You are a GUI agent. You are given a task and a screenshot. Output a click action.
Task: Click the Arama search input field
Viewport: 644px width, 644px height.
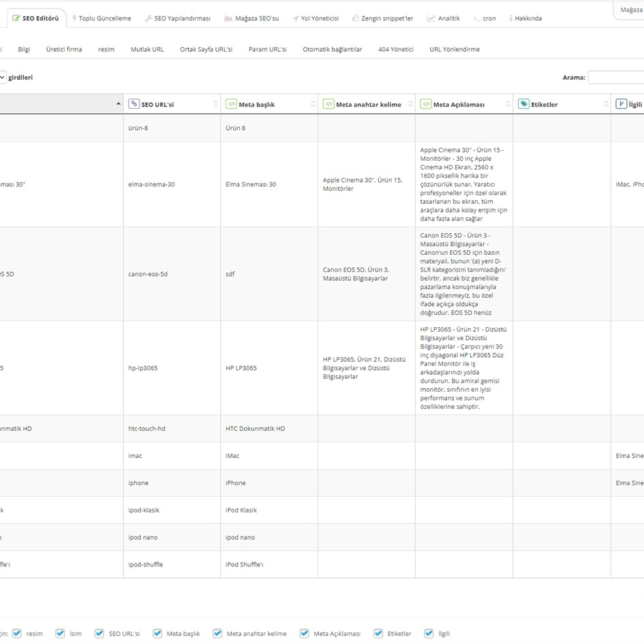[x=616, y=77]
